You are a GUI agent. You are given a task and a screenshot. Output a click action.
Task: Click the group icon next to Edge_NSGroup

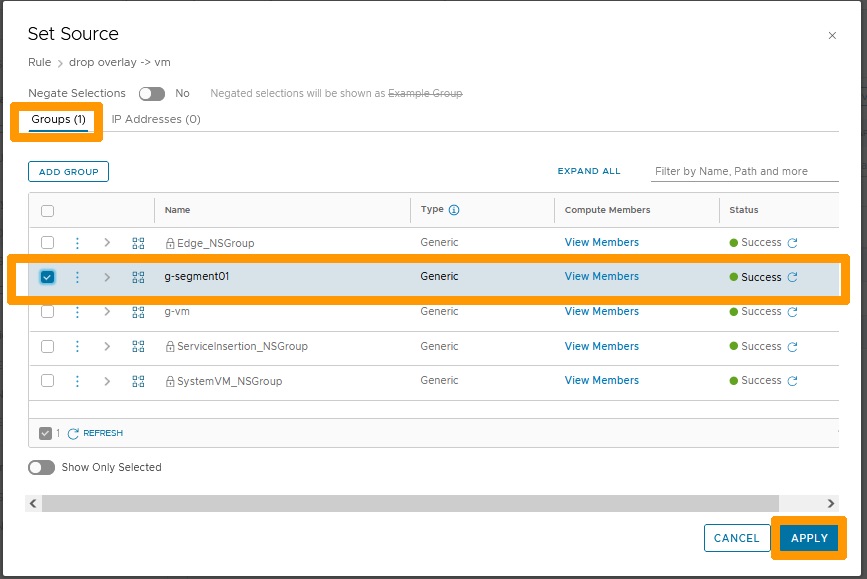coord(138,242)
